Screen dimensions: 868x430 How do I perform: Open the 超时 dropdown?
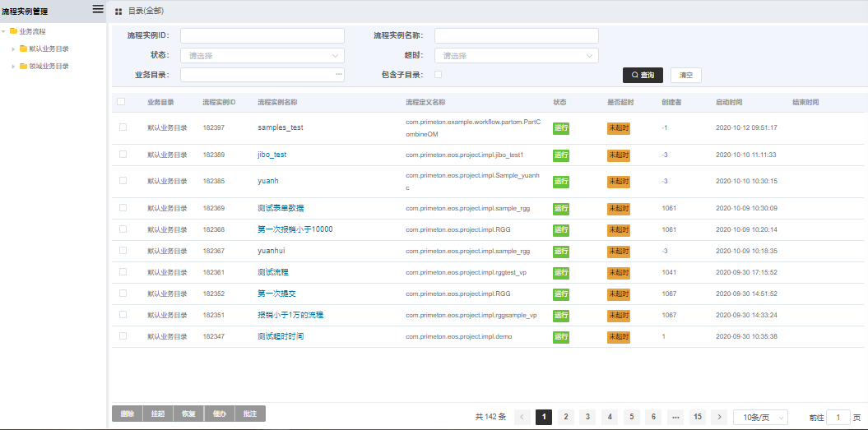pos(516,56)
